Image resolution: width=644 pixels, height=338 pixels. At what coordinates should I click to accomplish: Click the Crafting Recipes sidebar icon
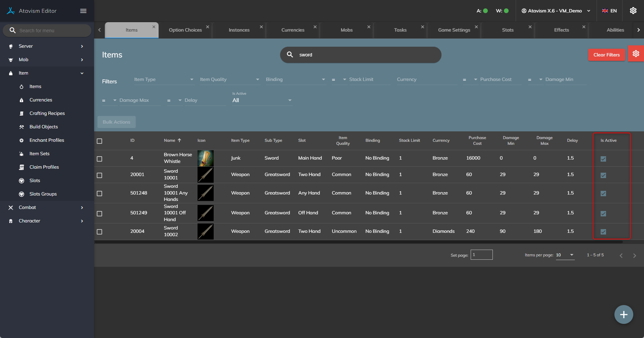22,114
